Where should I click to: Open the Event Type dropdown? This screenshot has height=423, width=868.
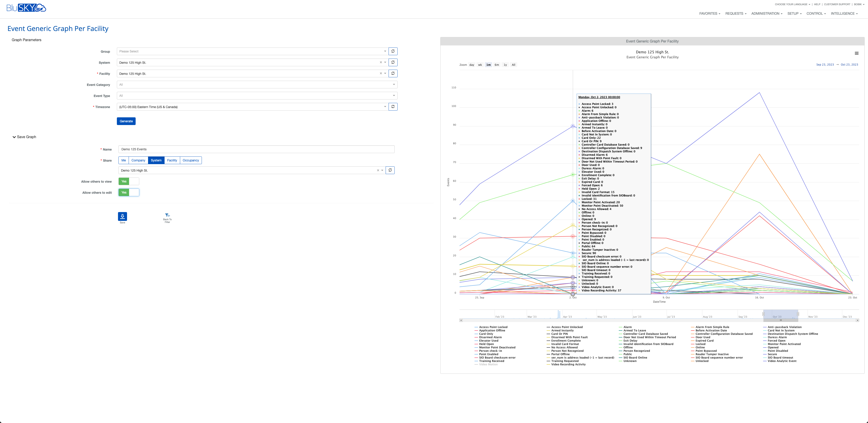(x=393, y=95)
